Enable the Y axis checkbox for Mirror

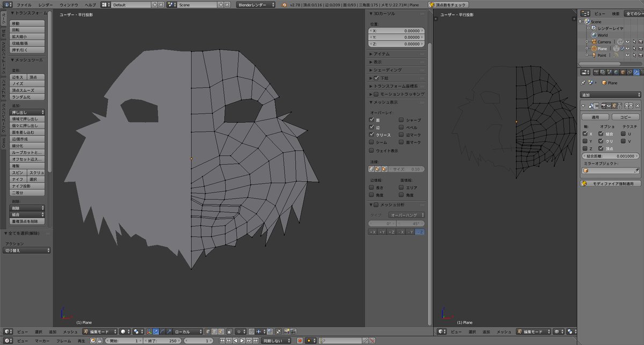(x=585, y=141)
